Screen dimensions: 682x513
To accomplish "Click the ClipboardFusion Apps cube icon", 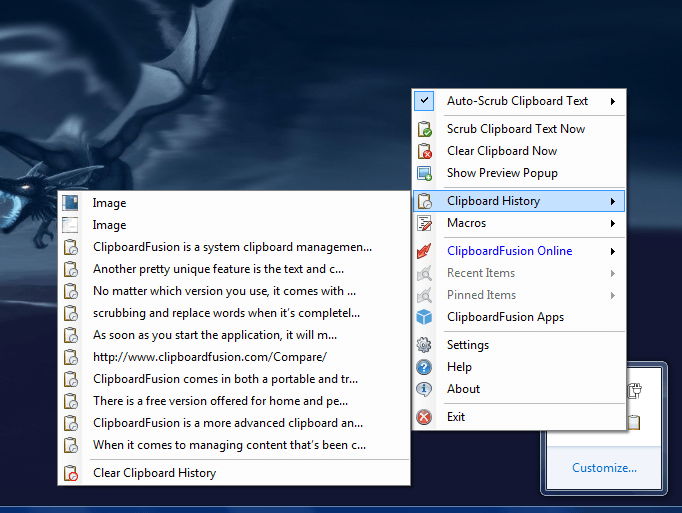I will [x=425, y=317].
